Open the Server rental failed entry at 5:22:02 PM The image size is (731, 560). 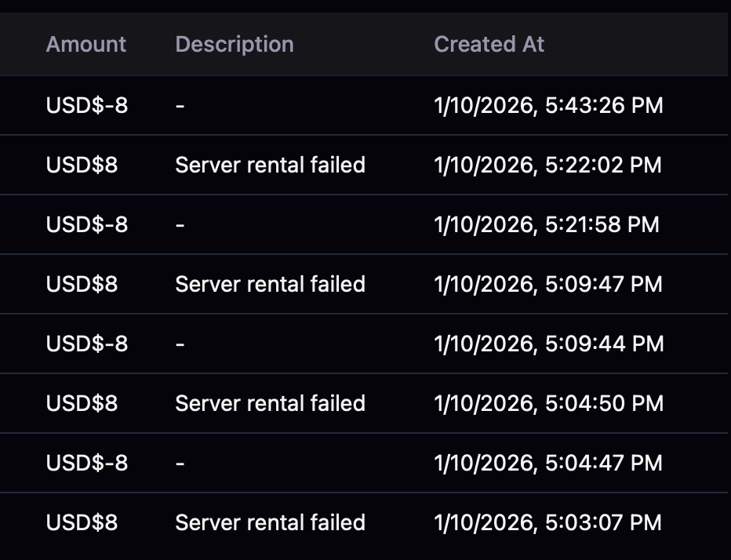(x=271, y=165)
